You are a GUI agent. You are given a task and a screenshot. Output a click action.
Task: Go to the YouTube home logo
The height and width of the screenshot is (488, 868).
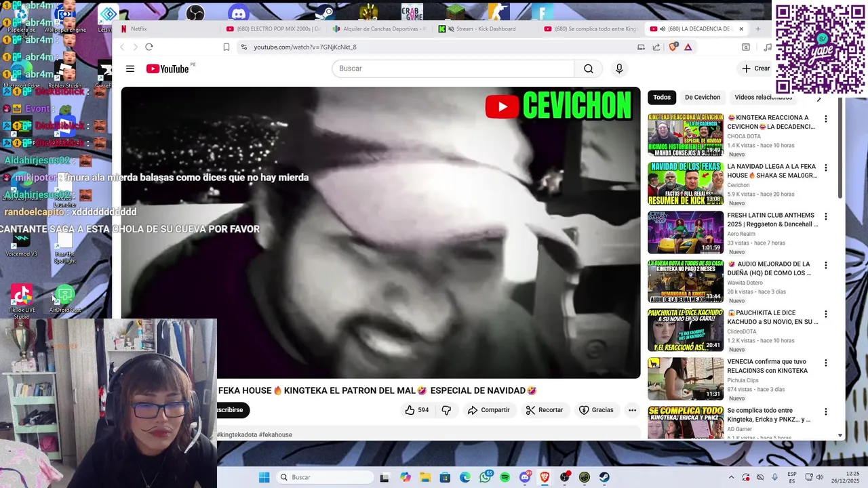167,68
